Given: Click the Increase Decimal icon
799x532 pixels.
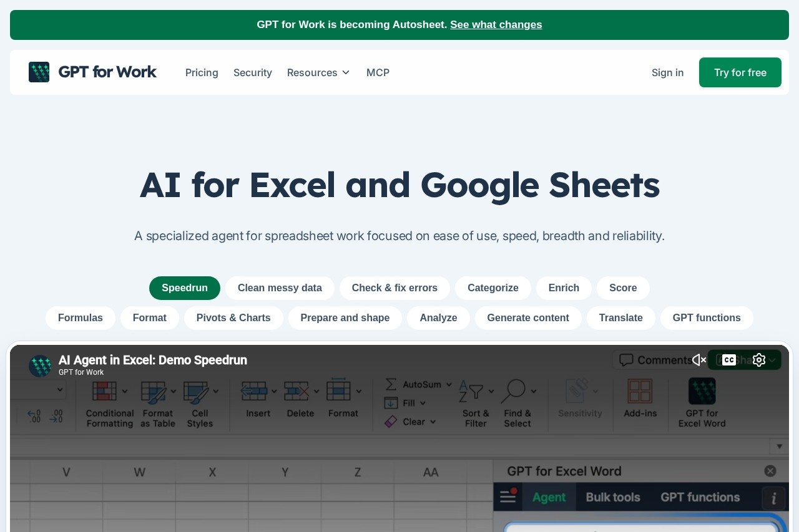Looking at the screenshot, I should [x=34, y=417].
